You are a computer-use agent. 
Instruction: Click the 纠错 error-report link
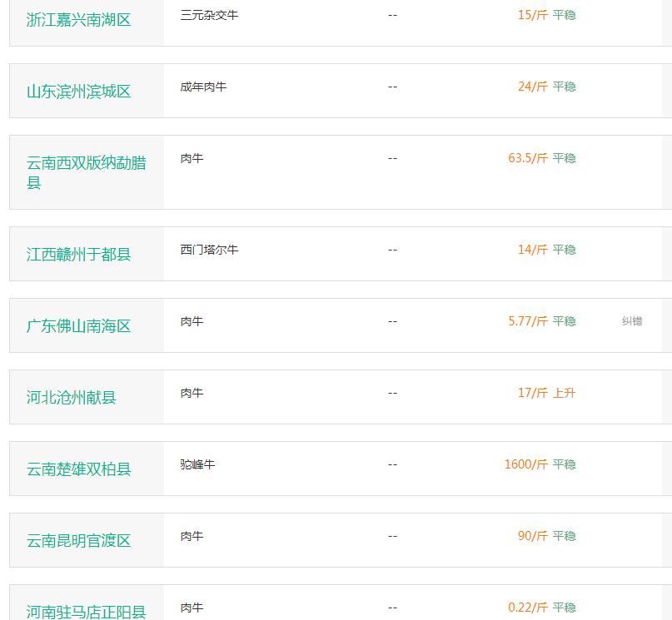632,321
